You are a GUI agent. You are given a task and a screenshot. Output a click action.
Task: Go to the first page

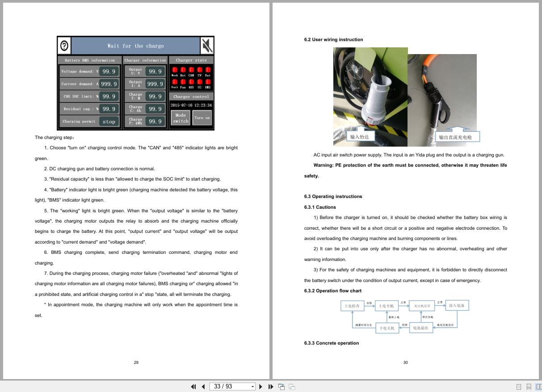[x=193, y=387]
